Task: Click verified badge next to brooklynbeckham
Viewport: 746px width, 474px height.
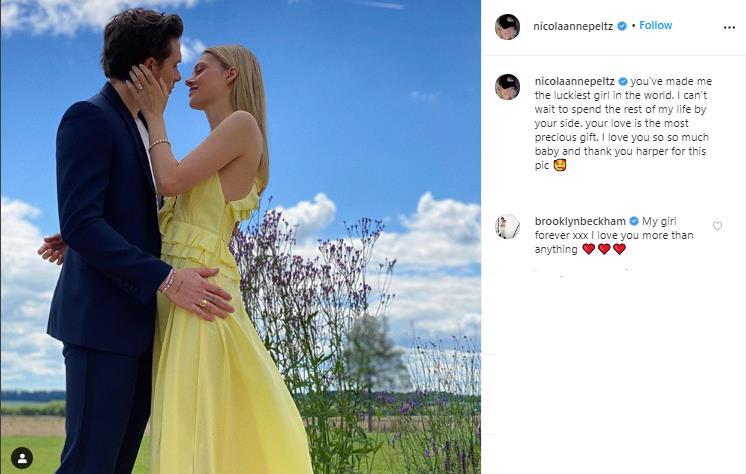Action: 634,221
